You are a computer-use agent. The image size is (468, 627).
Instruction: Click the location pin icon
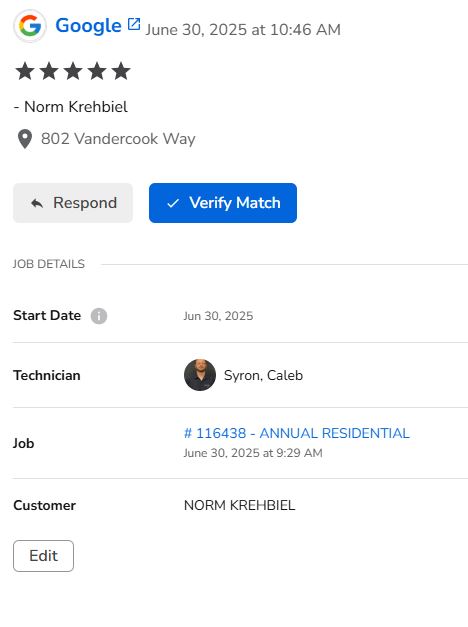tap(25, 139)
